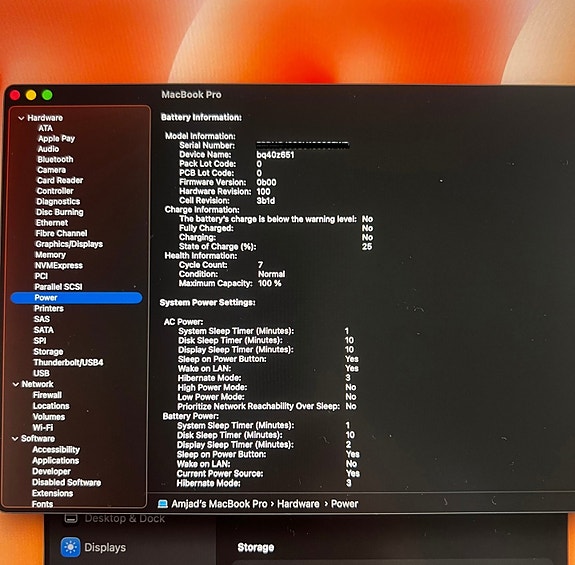
Task: Collapse the Network section chevron
Action: pos(16,384)
